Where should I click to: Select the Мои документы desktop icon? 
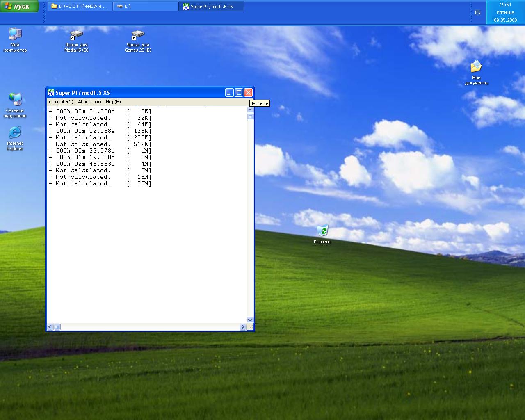pos(476,73)
